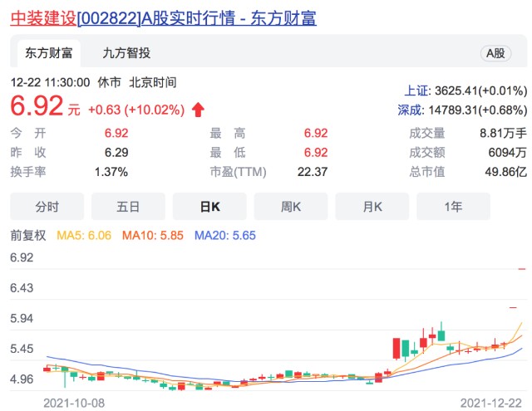Viewport: 532px width, 411px height.
Task: Click the A股 tag button
Action: (x=495, y=53)
